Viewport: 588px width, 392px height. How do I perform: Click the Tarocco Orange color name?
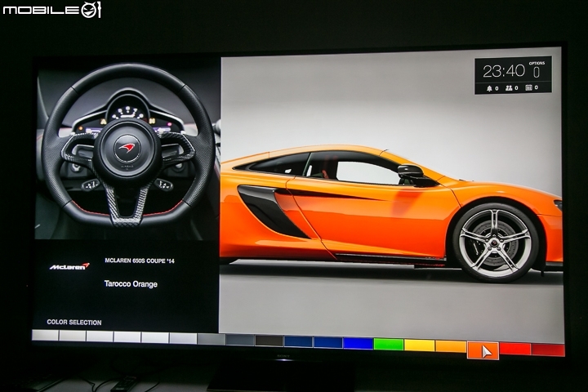tap(131, 284)
